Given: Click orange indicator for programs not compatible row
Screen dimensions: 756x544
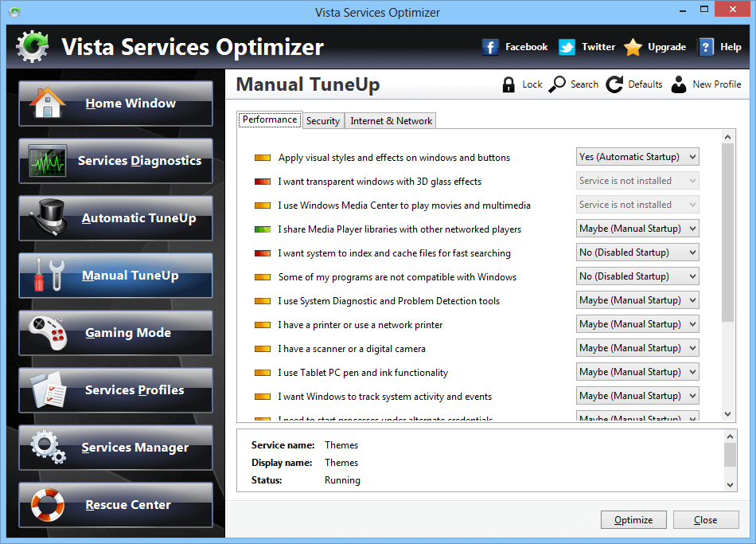Looking at the screenshot, I should (x=263, y=277).
